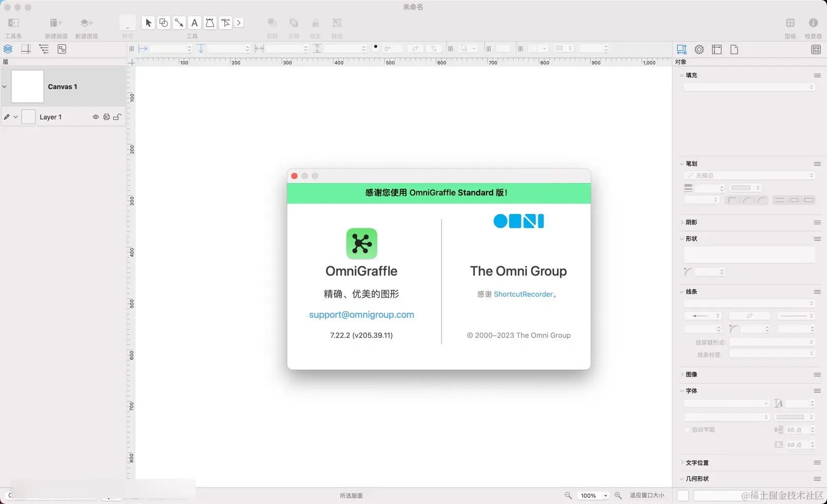This screenshot has width=827, height=504.
Task: Switch to the Outline sidebar tab
Action: (44, 49)
